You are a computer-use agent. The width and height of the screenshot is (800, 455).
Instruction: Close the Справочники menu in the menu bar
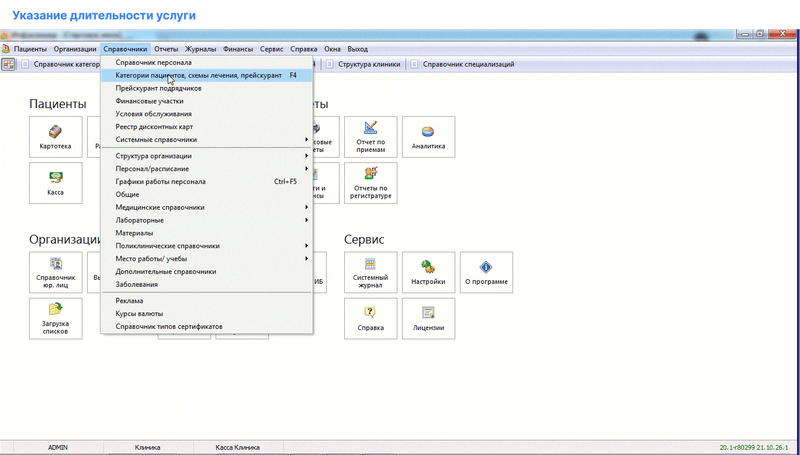pos(125,49)
